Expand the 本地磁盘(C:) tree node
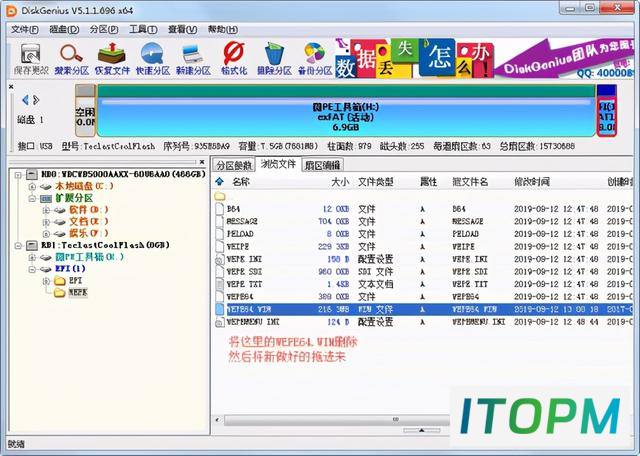The height and width of the screenshot is (456, 640). [x=32, y=187]
